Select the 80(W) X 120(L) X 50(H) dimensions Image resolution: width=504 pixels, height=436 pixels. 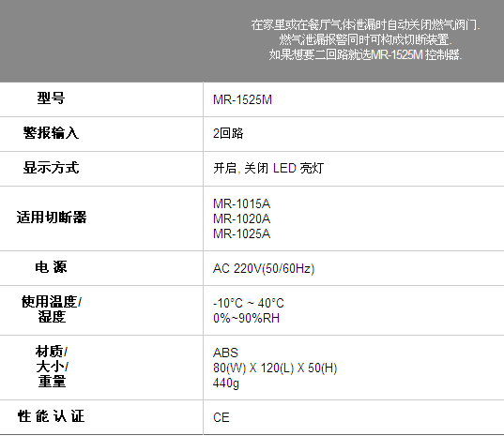(275, 368)
